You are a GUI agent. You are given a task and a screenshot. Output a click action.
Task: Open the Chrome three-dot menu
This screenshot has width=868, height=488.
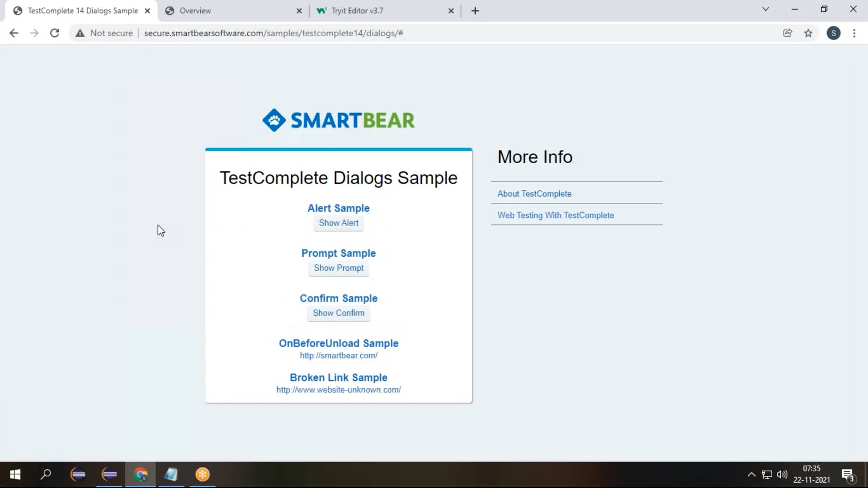coord(854,33)
